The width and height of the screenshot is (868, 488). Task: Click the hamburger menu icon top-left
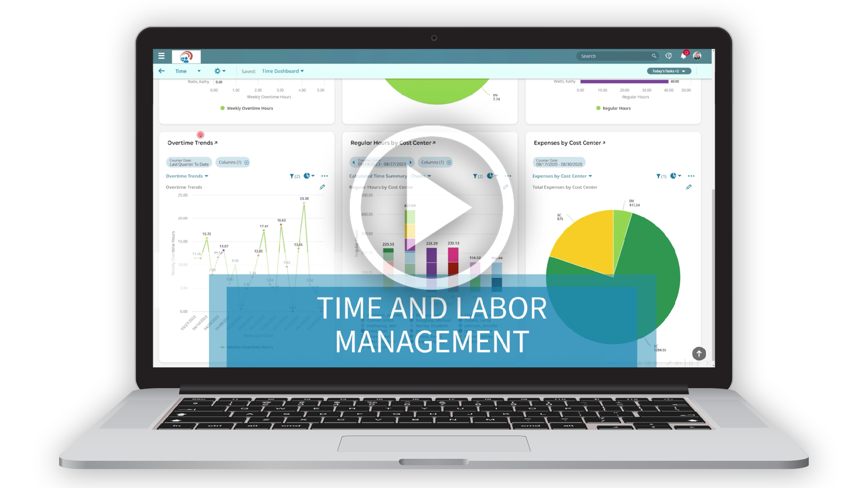click(161, 56)
